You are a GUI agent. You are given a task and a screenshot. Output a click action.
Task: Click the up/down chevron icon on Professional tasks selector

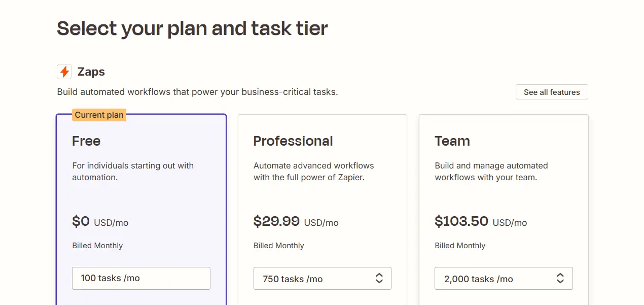379,278
